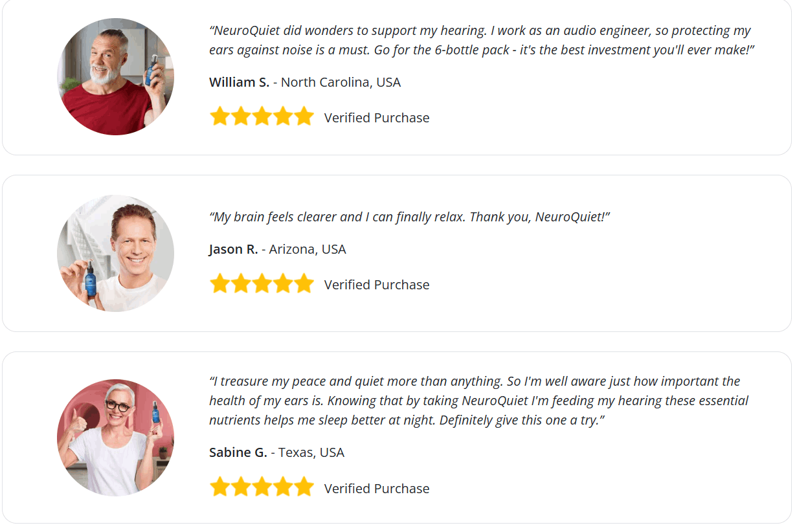Click first star in William's rating

pyautogui.click(x=220, y=117)
